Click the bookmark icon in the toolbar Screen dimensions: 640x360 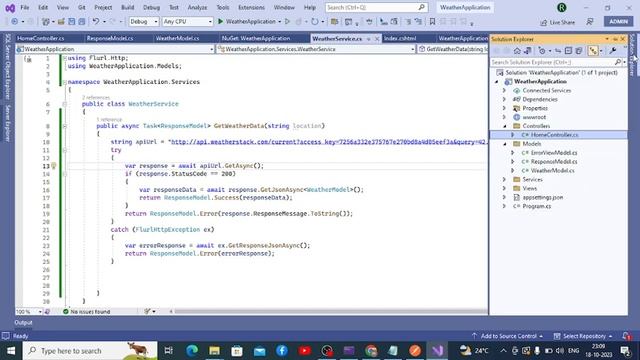coord(432,22)
